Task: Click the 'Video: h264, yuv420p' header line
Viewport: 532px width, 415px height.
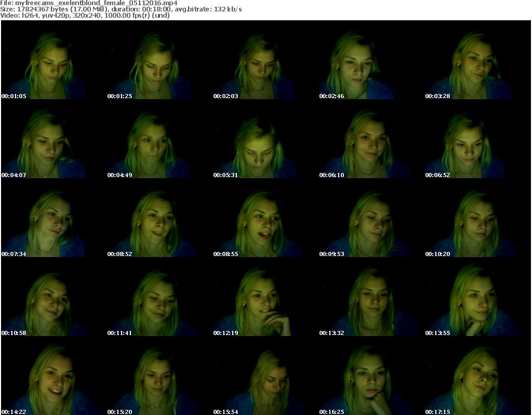Action: tap(85, 15)
